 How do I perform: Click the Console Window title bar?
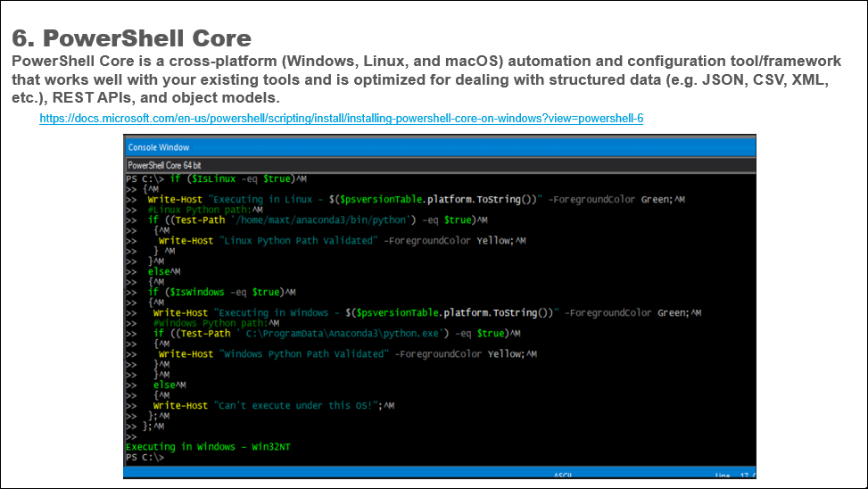pos(440,146)
